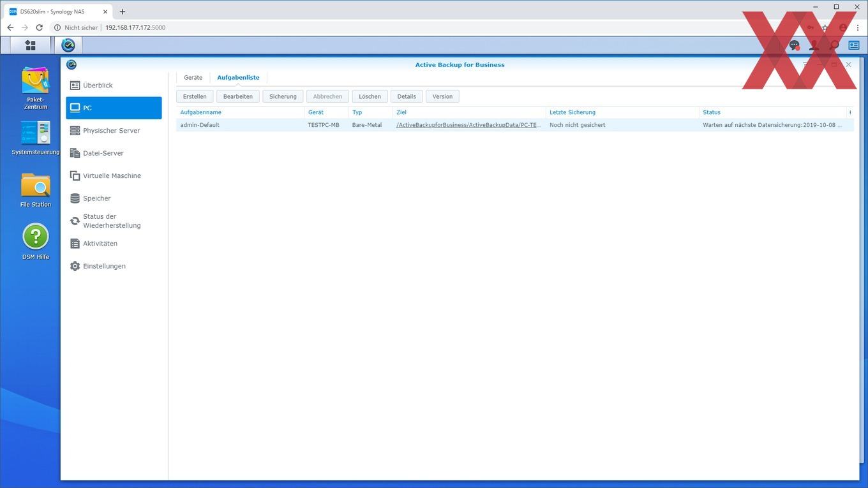Open DSM Hilfe desktop icon
Screen dimensions: 868x488
(x=36, y=242)
